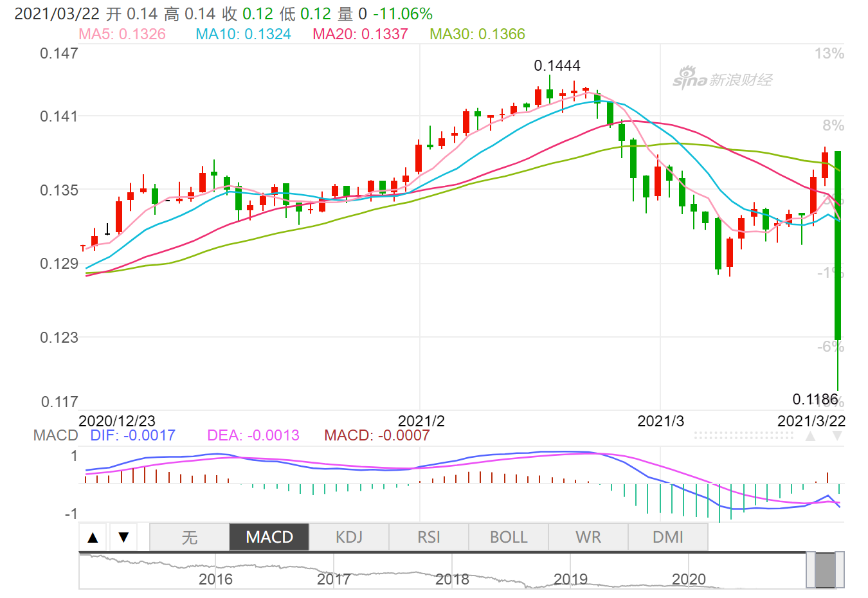Click the right handle of the time range slider

(x=840, y=570)
